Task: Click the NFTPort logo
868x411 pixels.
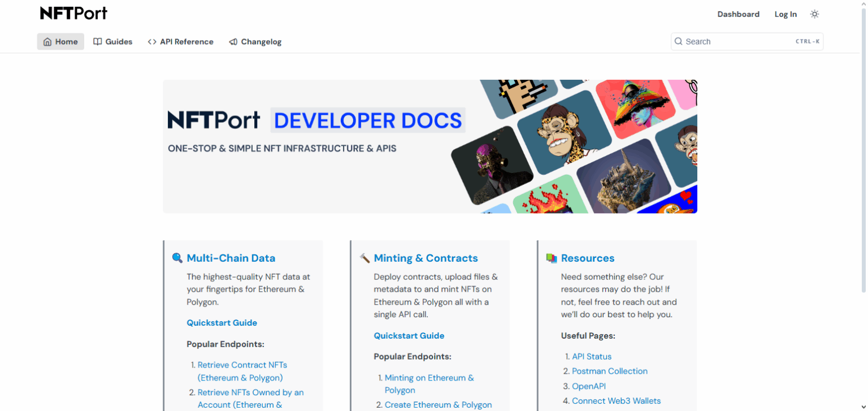Action: point(73,12)
